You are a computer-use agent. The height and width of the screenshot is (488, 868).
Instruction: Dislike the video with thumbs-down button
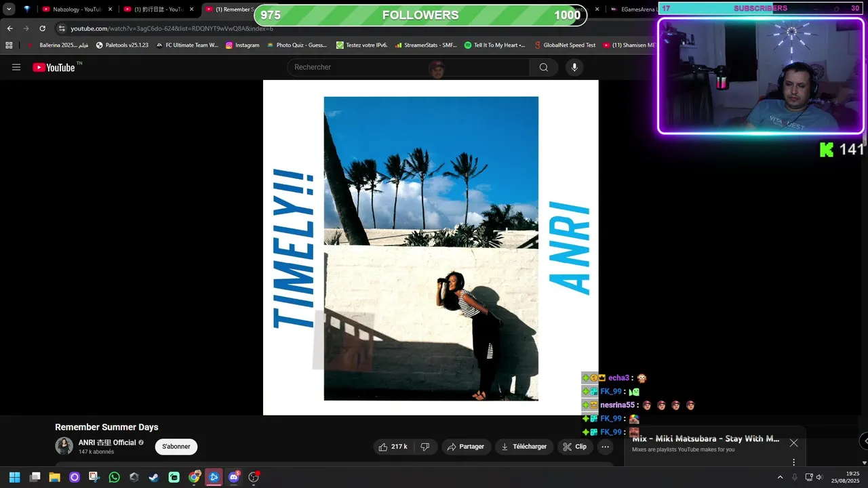click(x=425, y=447)
